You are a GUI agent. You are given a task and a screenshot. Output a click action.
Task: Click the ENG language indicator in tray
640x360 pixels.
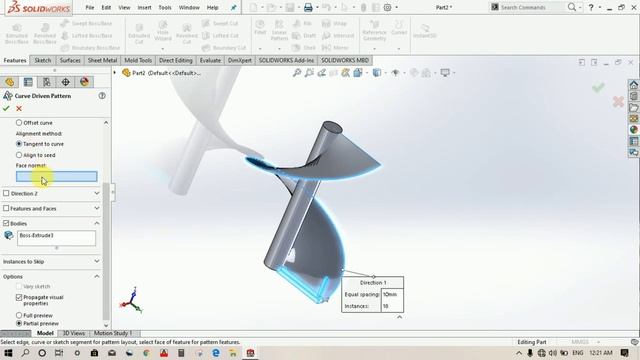click(577, 353)
